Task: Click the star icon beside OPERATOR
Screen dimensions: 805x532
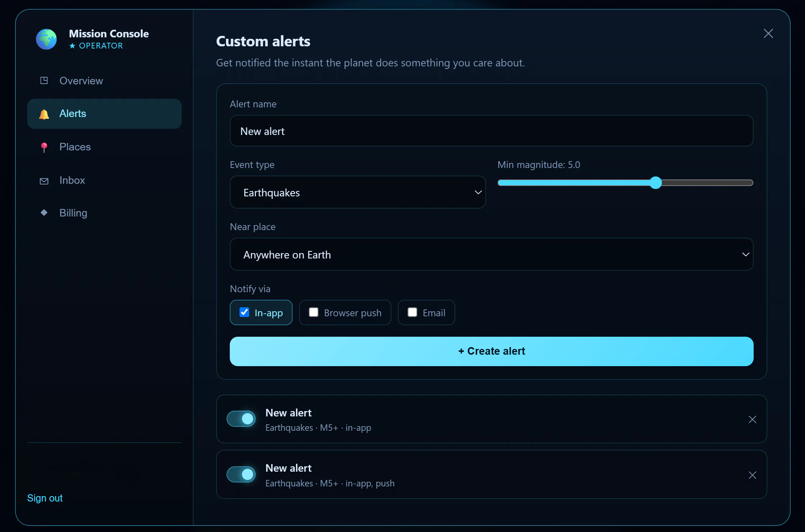Action: click(72, 46)
